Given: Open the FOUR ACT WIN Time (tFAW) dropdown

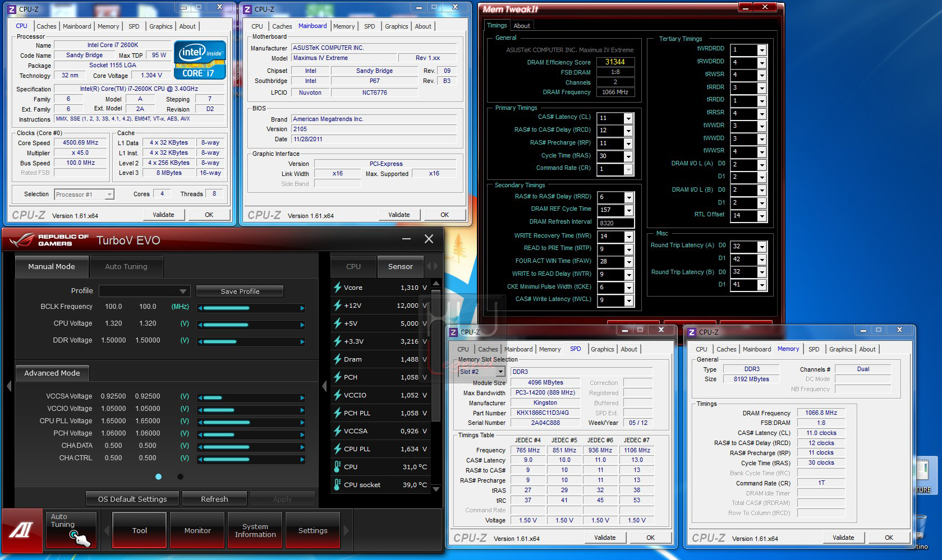Looking at the screenshot, I should pos(628,262).
